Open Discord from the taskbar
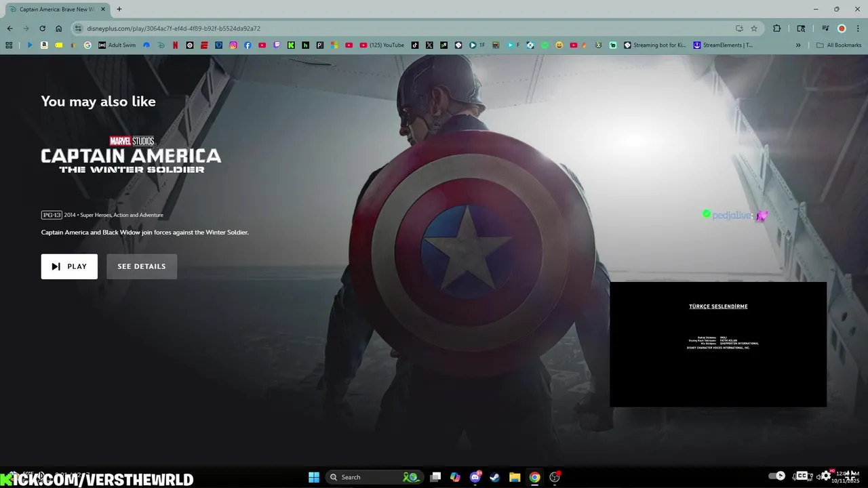This screenshot has width=868, height=488. 475,477
